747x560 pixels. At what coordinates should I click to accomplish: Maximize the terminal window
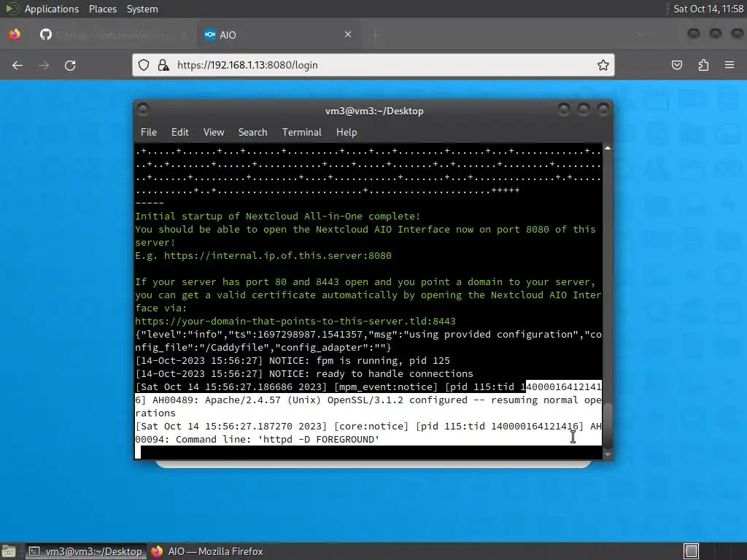click(x=583, y=110)
